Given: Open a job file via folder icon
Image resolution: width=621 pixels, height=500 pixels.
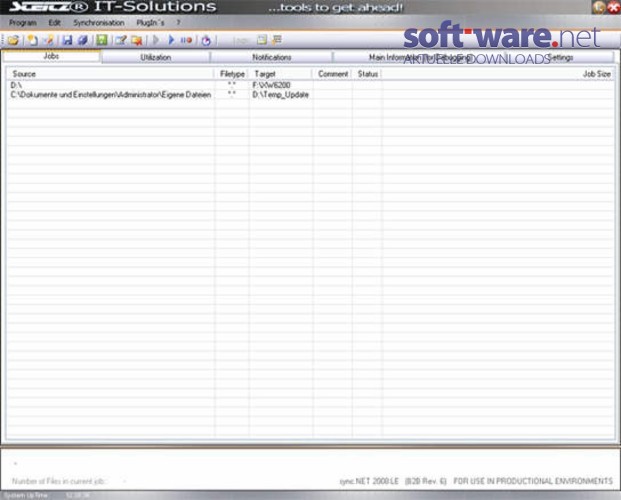Looking at the screenshot, I should coord(13,40).
